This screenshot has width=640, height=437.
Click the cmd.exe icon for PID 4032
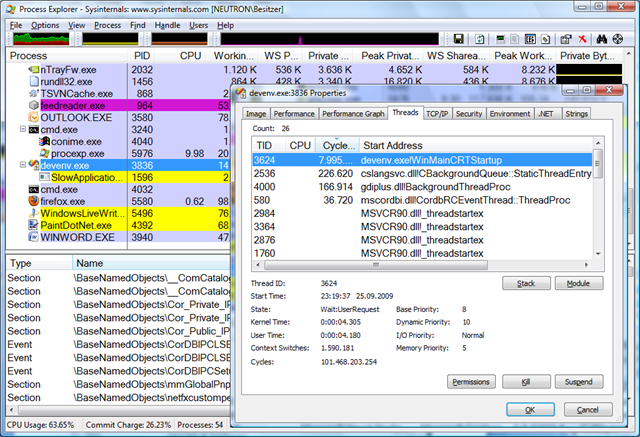[34, 189]
